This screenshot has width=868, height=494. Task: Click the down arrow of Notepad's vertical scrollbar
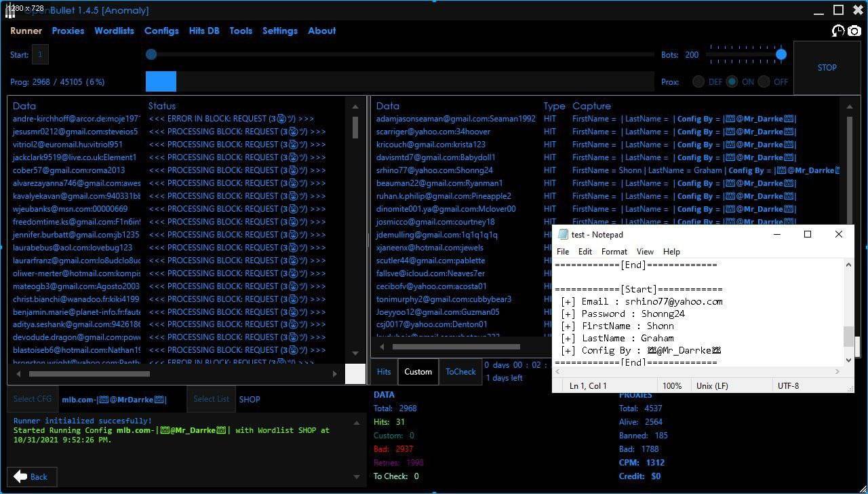coord(848,360)
